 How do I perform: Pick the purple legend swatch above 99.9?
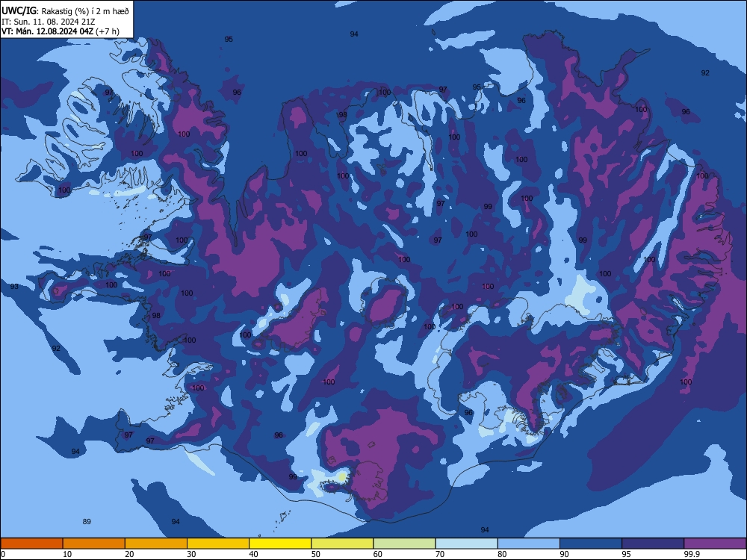(715, 544)
